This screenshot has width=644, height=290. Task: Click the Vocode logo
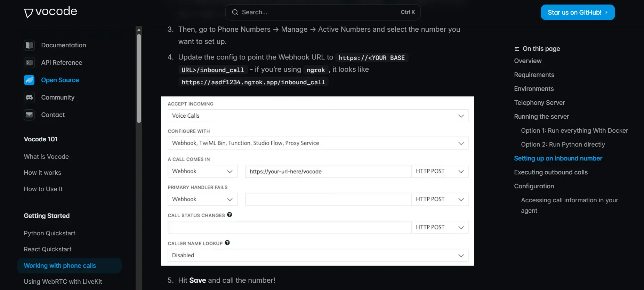pyautogui.click(x=50, y=12)
